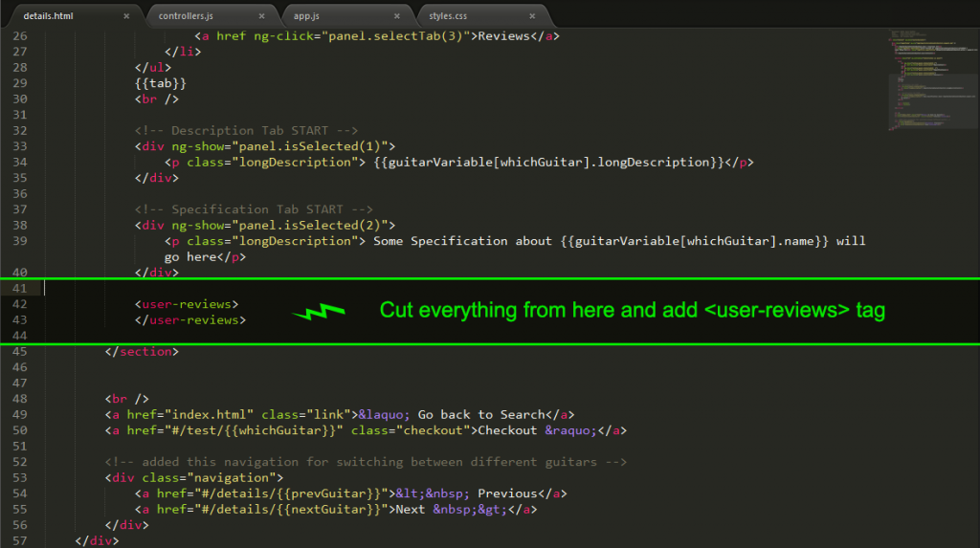Click the minimap code overview

point(933,79)
